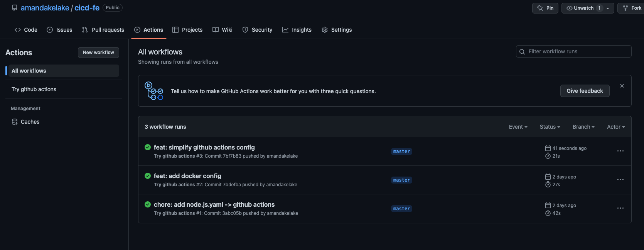Open more options menu for run #1
This screenshot has height=250, width=644.
620,208
